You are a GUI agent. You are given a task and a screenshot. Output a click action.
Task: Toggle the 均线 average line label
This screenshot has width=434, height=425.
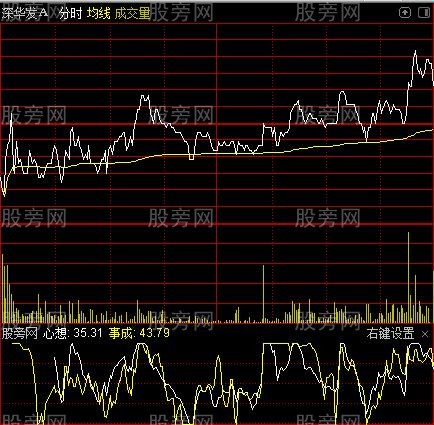(99, 13)
